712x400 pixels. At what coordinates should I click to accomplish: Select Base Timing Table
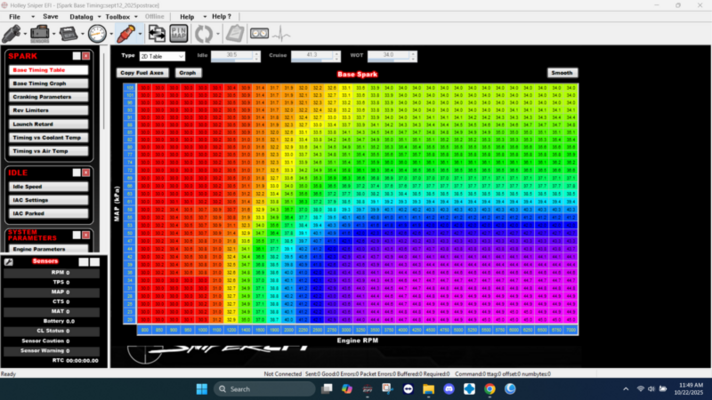(x=48, y=70)
